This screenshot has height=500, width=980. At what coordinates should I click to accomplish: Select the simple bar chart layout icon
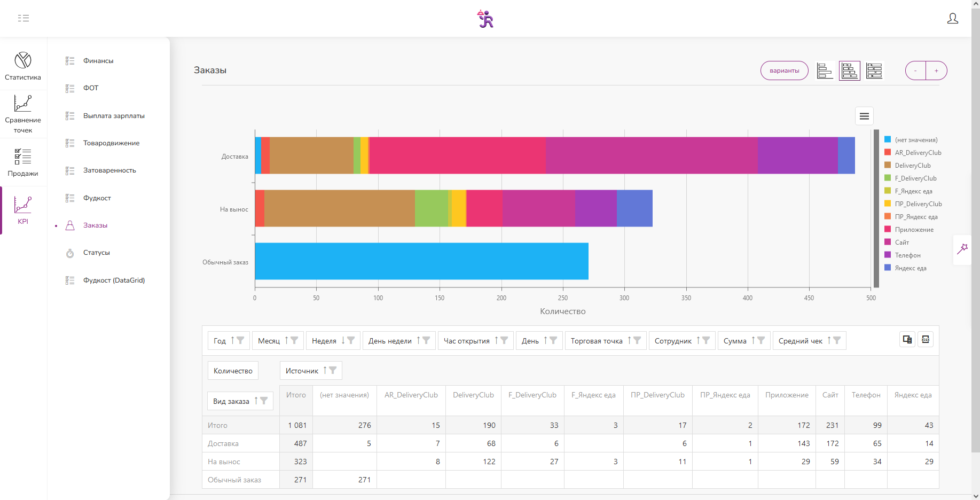pos(825,71)
